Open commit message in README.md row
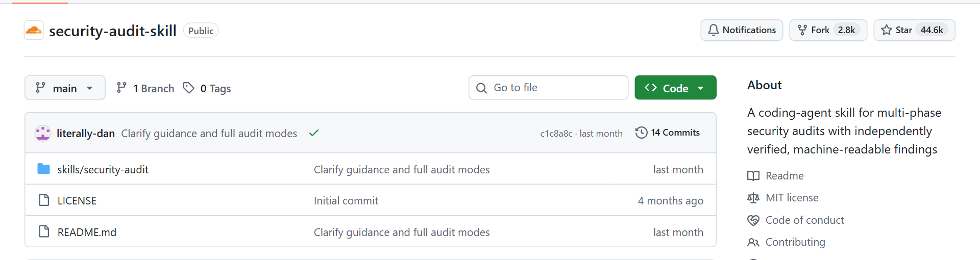The width and height of the screenshot is (980, 260). [x=402, y=232]
